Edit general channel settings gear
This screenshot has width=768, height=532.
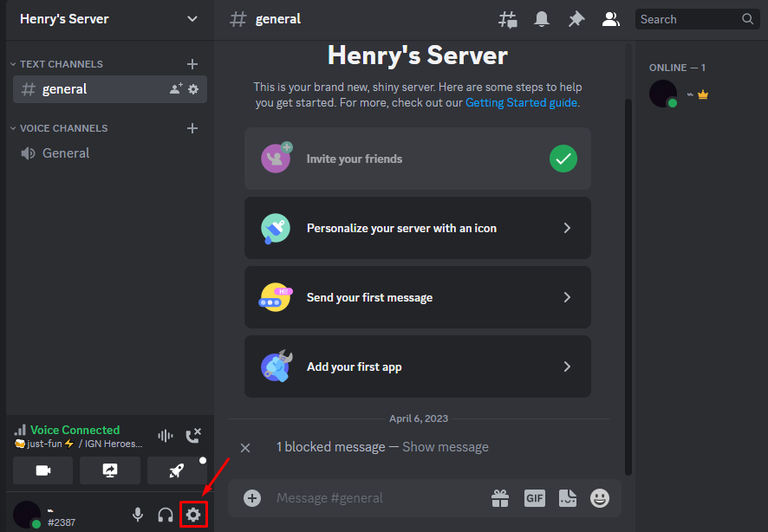(193, 89)
